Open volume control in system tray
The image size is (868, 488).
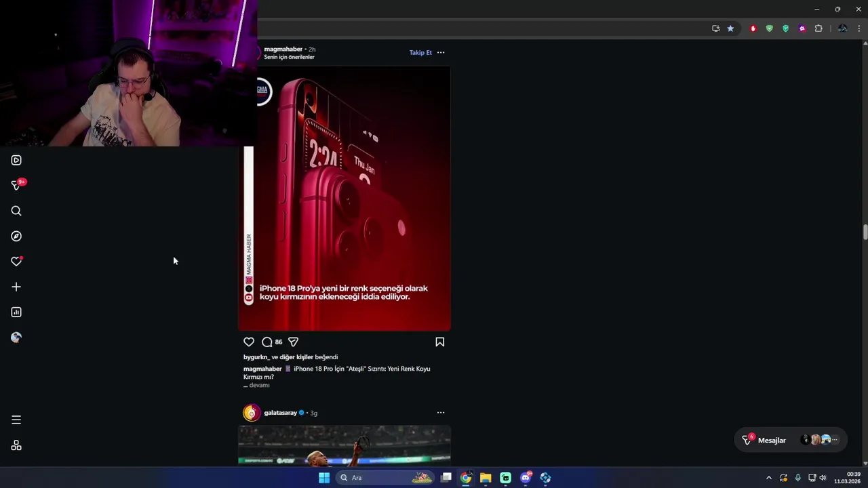[823, 478]
